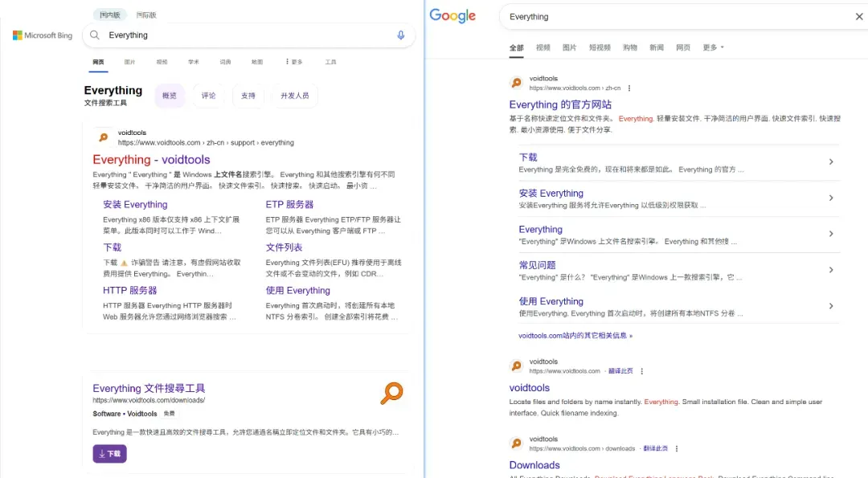The image size is (868, 478).
Task: Click the Microsoft Bing logo
Action: pyautogui.click(x=42, y=35)
